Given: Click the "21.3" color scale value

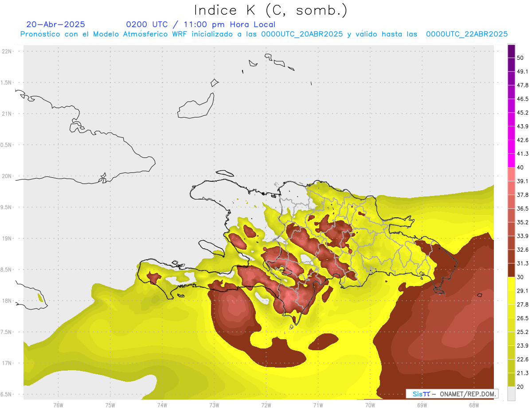Looking at the screenshot, I should pyautogui.click(x=523, y=373).
